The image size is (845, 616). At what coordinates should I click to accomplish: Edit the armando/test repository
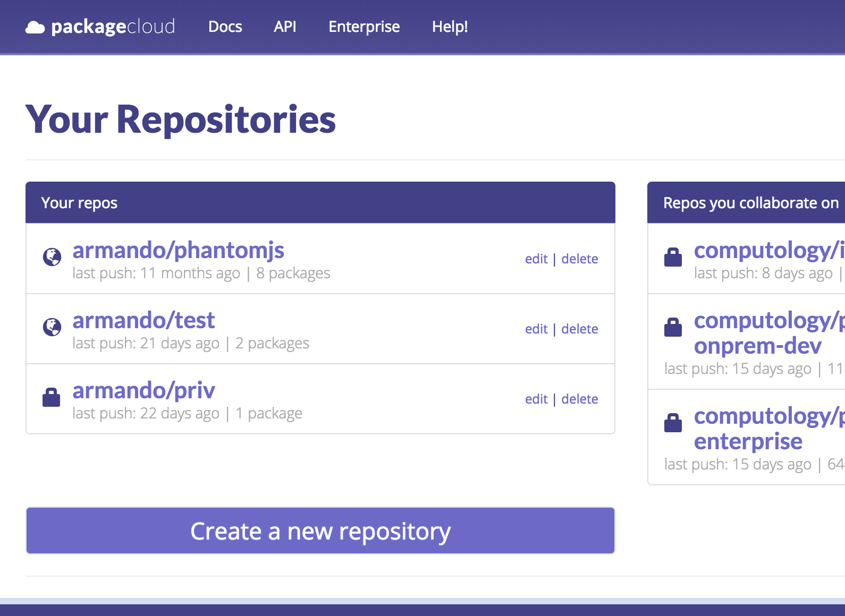pyautogui.click(x=536, y=329)
